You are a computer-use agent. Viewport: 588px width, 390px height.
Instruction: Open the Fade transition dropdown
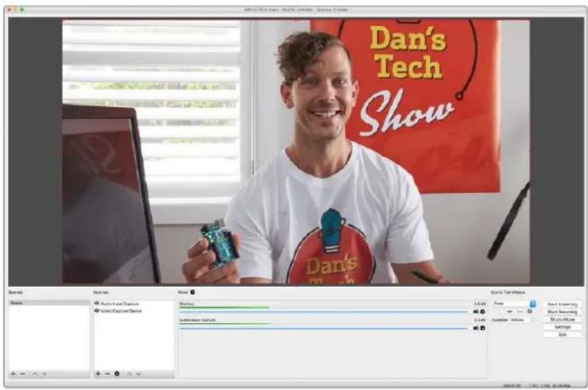coord(515,303)
